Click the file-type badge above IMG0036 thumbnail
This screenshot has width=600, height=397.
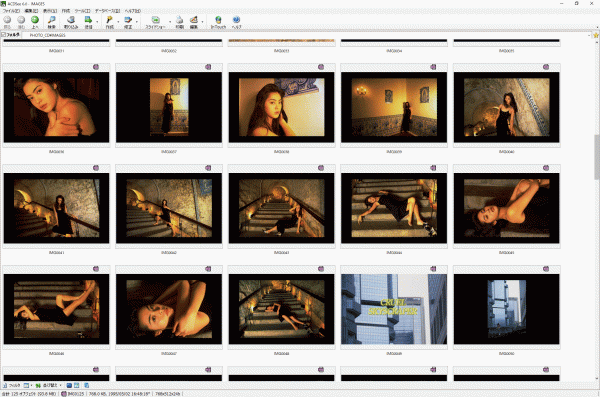[96, 67]
